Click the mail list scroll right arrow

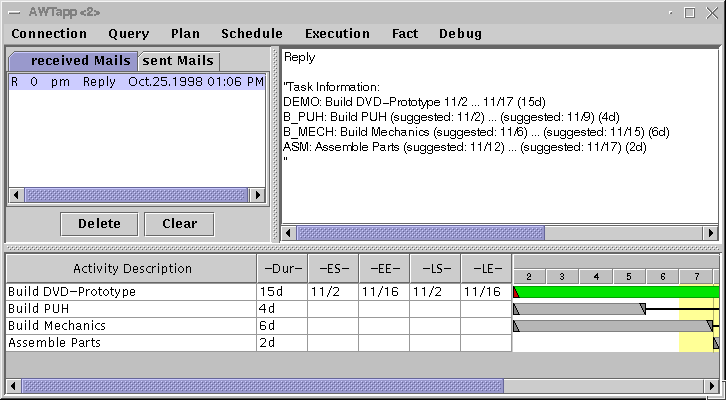[x=258, y=195]
